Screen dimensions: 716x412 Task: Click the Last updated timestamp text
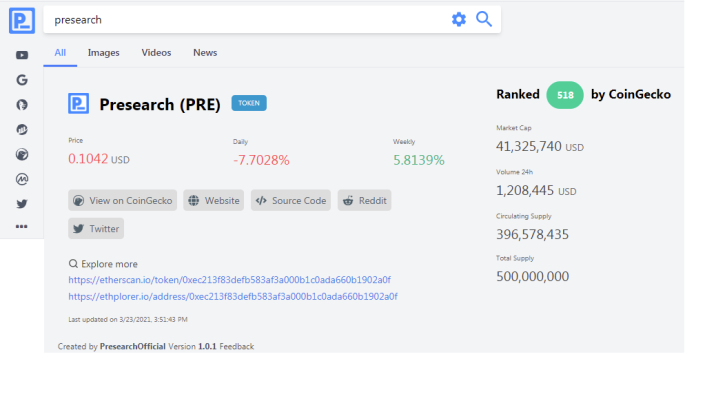(128, 320)
